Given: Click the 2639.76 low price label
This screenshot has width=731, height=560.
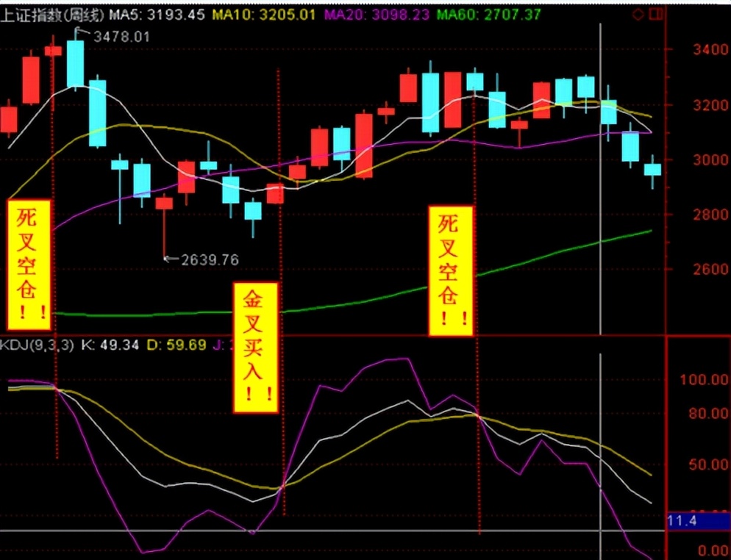Looking at the screenshot, I should pyautogui.click(x=210, y=259).
